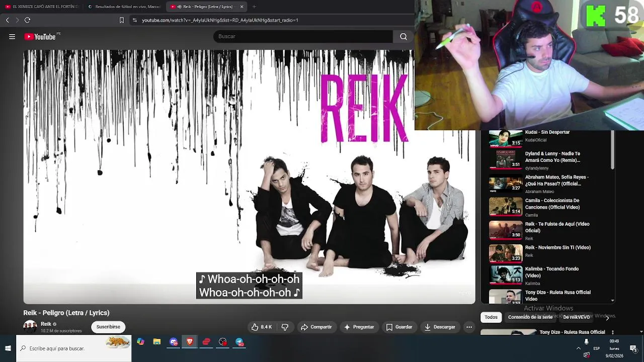644x362 pixels.
Task: Click the playlist panel scrollbar
Action: click(612, 150)
